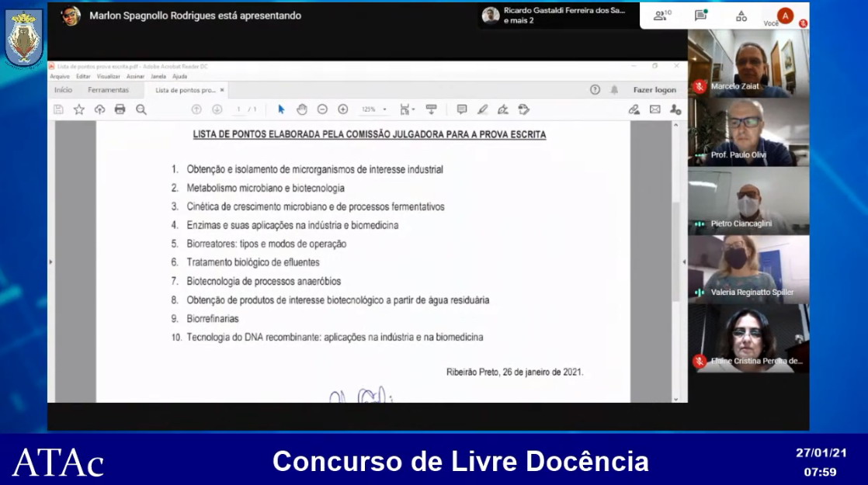
Task: Select Valeria Reginatto Spiller's video tile
Action: click(x=748, y=269)
